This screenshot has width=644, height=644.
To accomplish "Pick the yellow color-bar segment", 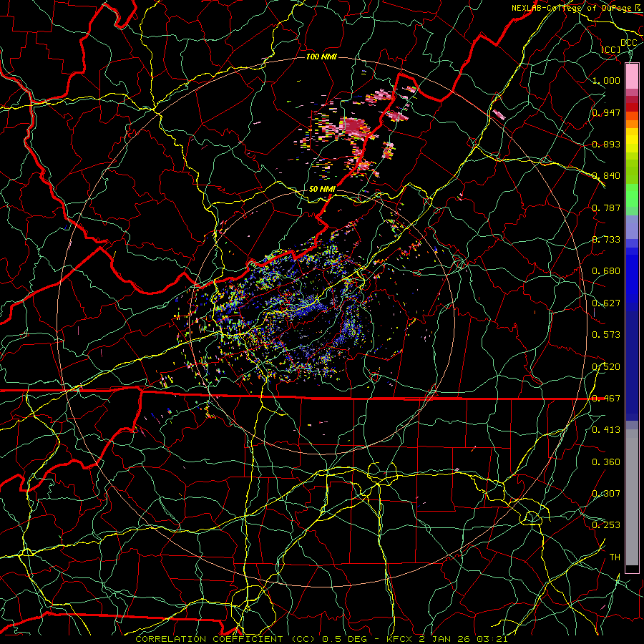I will [x=632, y=140].
